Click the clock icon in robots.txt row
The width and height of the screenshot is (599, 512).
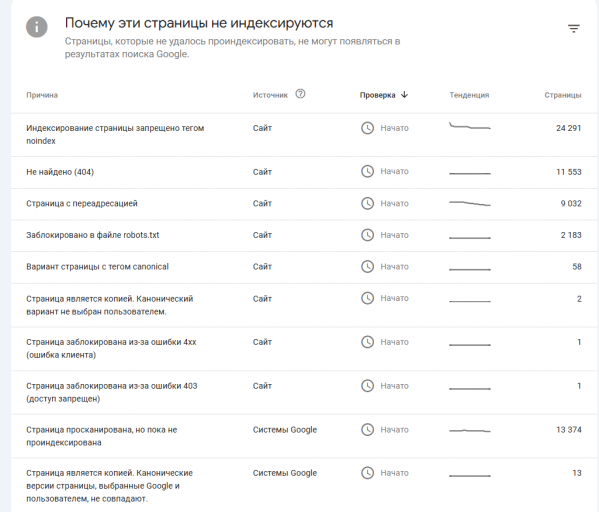[367, 235]
